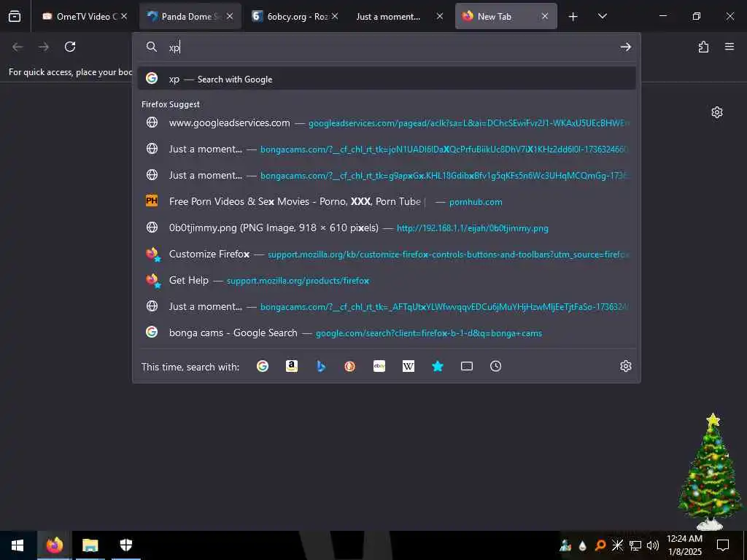Click the forward navigation arrow
Image resolution: width=747 pixels, height=560 pixels.
[44, 47]
